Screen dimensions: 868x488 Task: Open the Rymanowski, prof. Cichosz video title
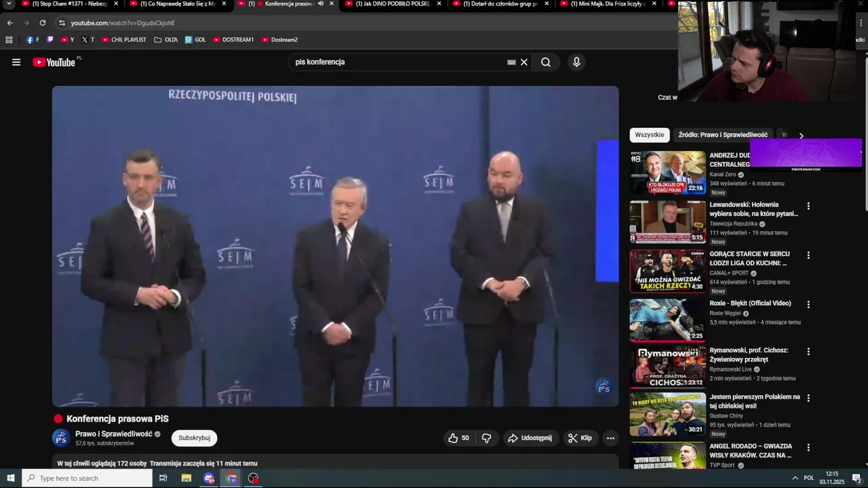[749, 354]
